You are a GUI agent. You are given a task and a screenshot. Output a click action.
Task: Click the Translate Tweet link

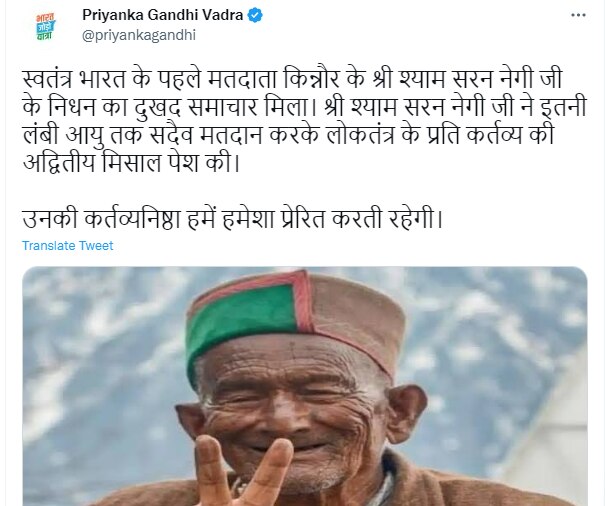click(68, 246)
